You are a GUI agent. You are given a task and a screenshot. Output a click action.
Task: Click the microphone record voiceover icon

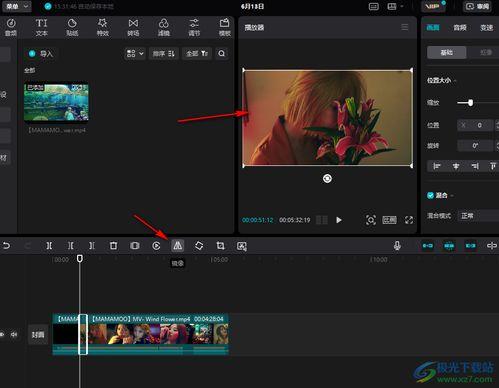pyautogui.click(x=397, y=246)
